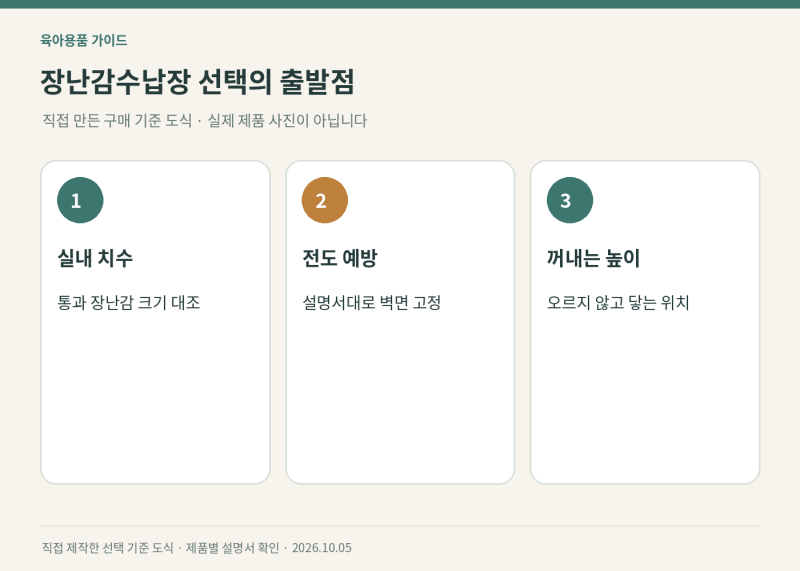This screenshot has width=800, height=571.
Task: Click the text '오르지 않고 닿는 위치'
Action: coord(618,303)
